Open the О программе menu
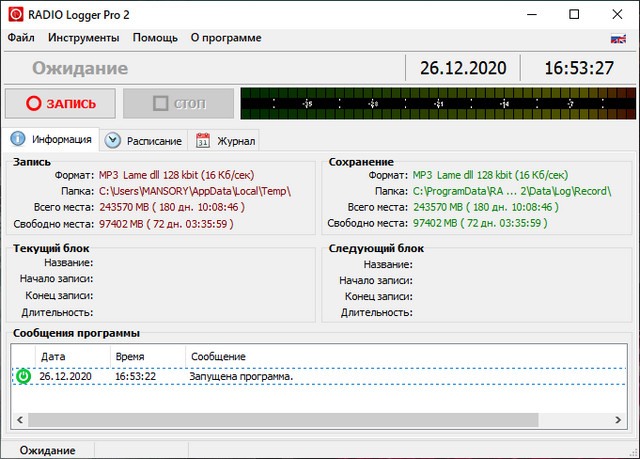 [226, 38]
